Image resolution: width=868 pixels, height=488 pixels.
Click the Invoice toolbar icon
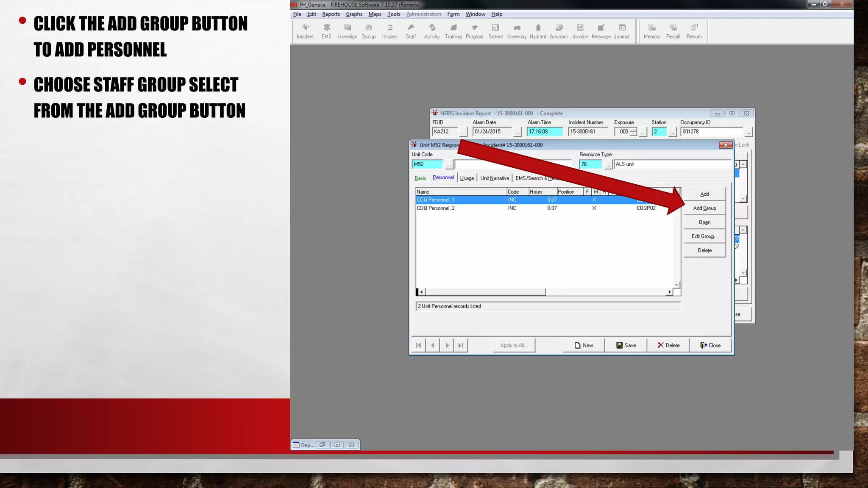pos(580,31)
